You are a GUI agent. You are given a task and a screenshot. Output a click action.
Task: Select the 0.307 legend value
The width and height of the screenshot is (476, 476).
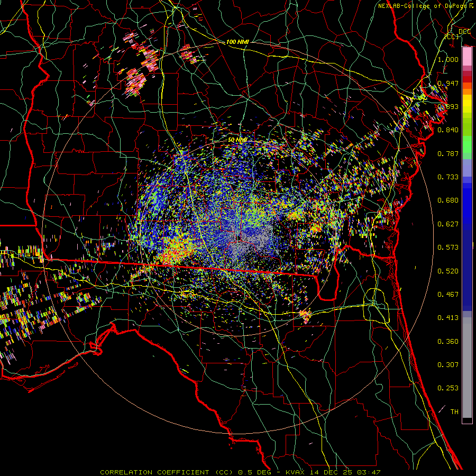coord(448,365)
